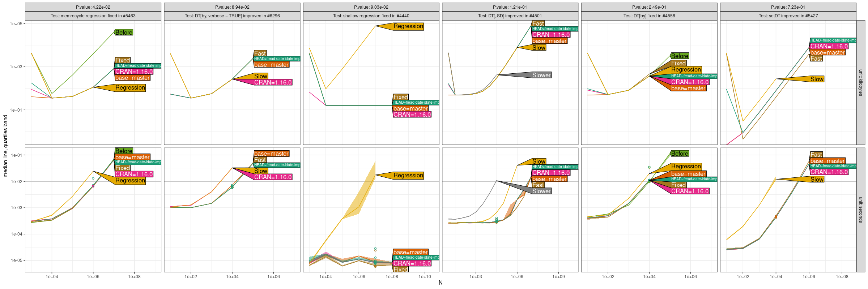This screenshot has width=868, height=289.
Task: Click Slower label in DT[,.SD] kilobytes panel
Action: [x=541, y=75]
